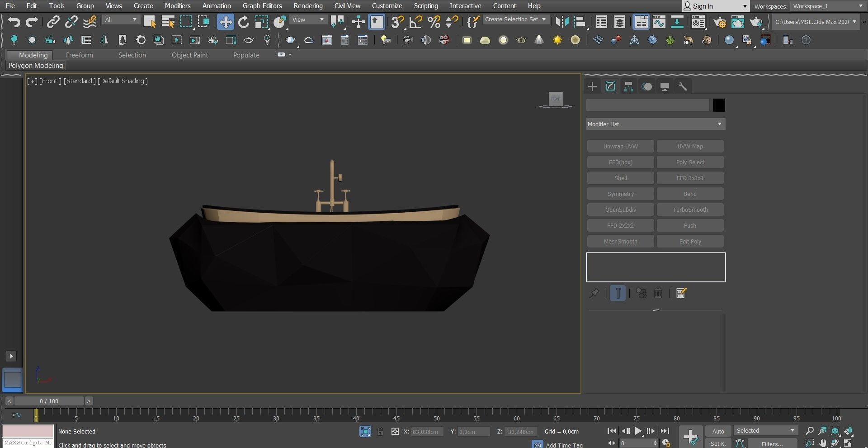Viewport: 868px width, 448px height.
Task: Click the Mirror tool icon
Action: [562, 22]
